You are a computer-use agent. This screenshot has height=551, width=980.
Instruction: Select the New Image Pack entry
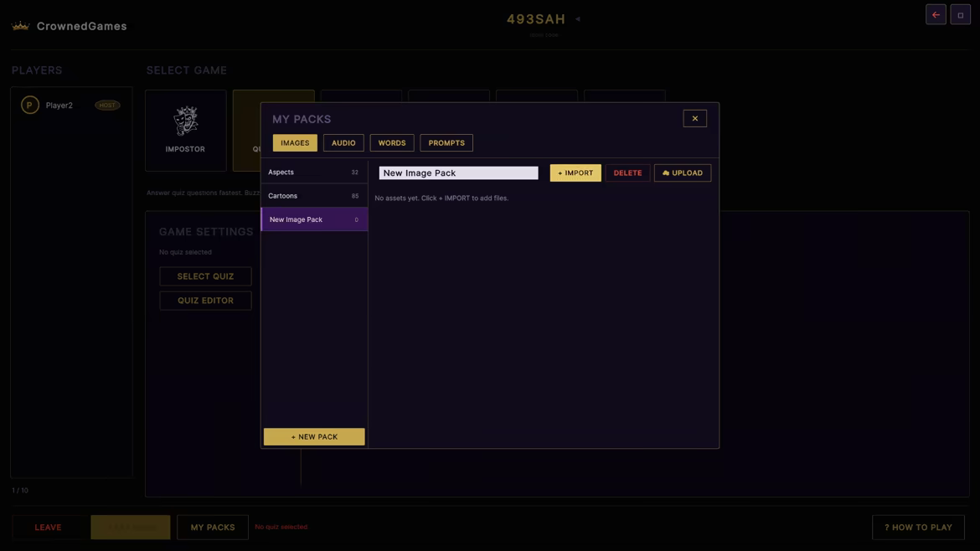pos(314,219)
